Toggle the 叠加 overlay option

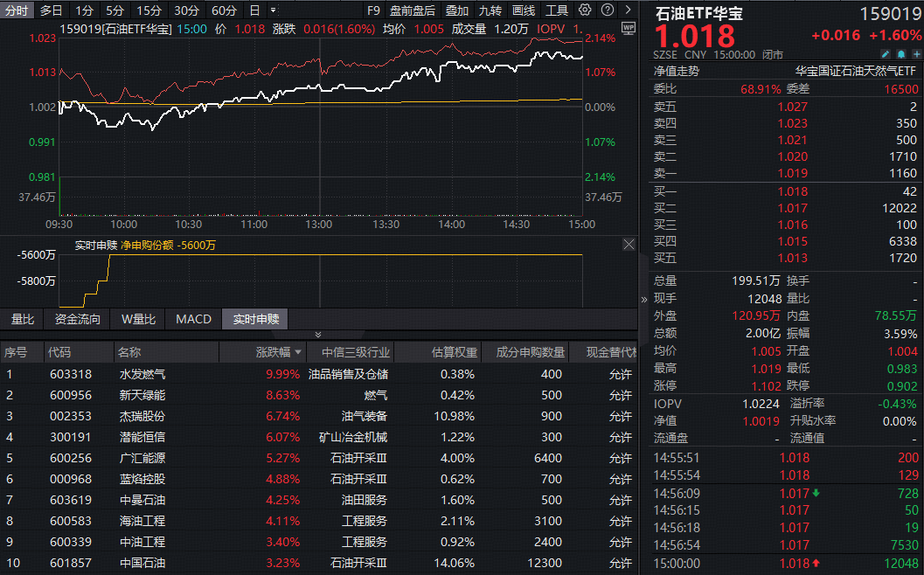click(x=457, y=10)
